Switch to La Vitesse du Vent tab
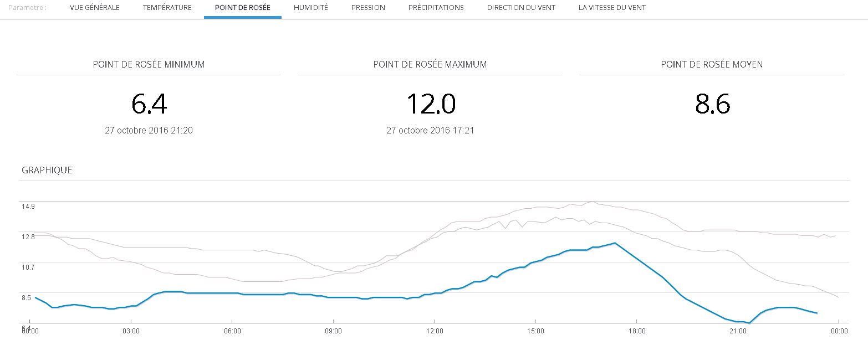The height and width of the screenshot is (345, 868). 612,8
